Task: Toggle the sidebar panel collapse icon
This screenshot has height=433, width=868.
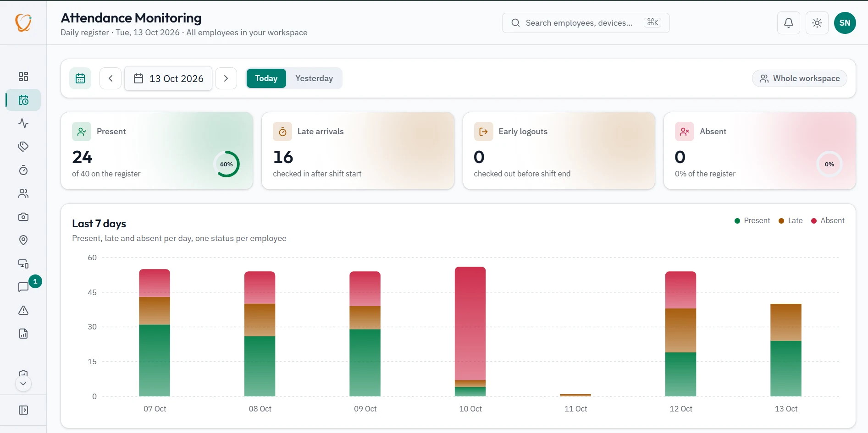Action: [x=23, y=410]
